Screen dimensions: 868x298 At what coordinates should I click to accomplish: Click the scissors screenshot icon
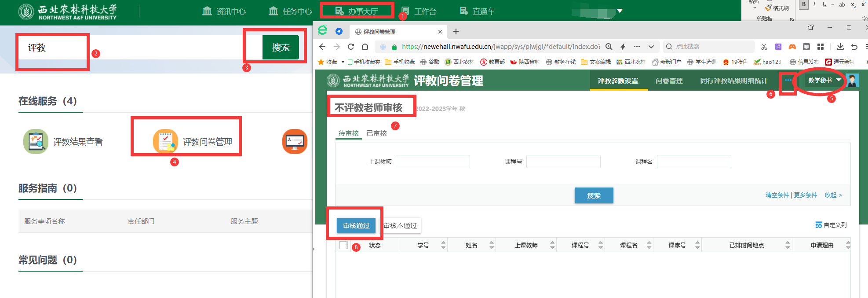[764, 47]
